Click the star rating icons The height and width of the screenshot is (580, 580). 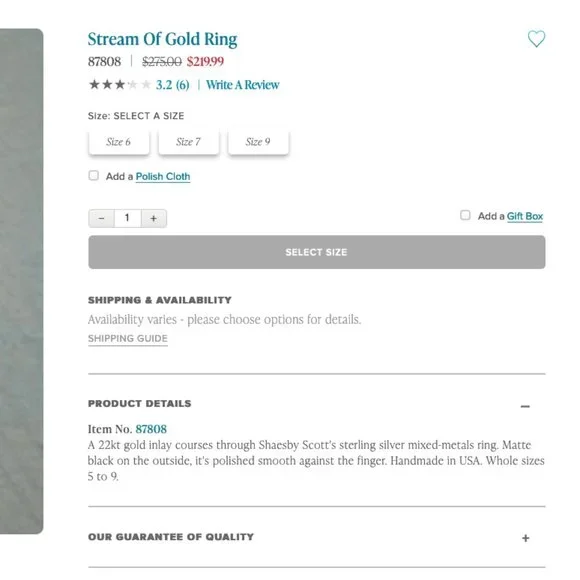[x=119, y=85]
